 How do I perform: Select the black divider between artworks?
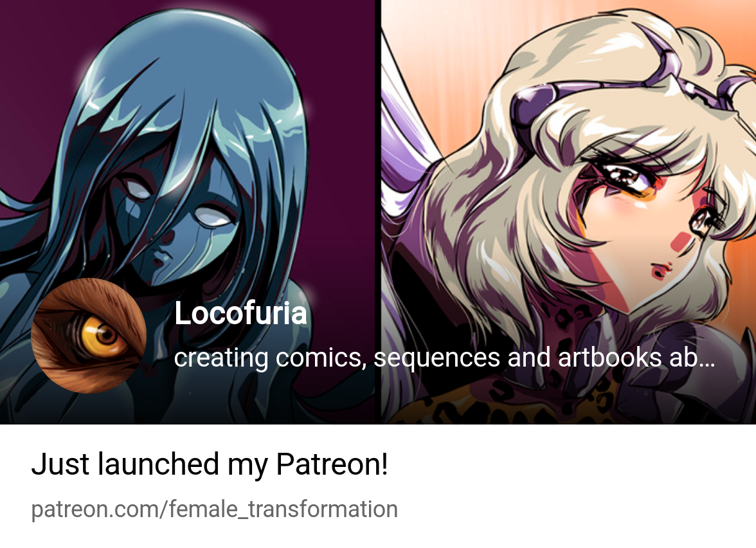(379, 212)
